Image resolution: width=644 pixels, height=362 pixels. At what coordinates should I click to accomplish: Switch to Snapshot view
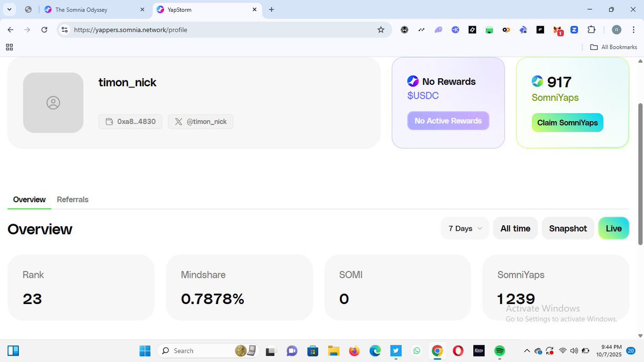click(x=568, y=228)
